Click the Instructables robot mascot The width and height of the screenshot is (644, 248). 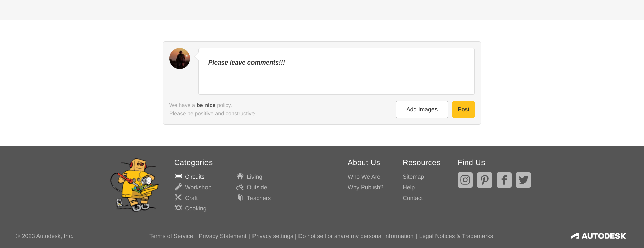[134, 185]
